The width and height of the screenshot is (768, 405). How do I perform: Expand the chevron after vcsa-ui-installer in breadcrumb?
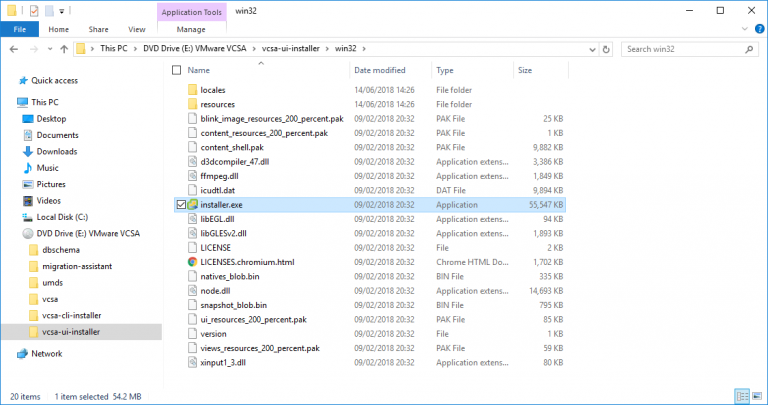pos(328,49)
